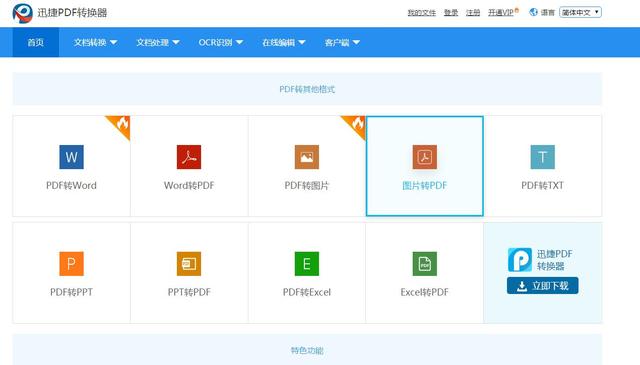The width and height of the screenshot is (640, 365).
Task: Click the 迅捷PDF转换器 title text in header
Action: 72,13
